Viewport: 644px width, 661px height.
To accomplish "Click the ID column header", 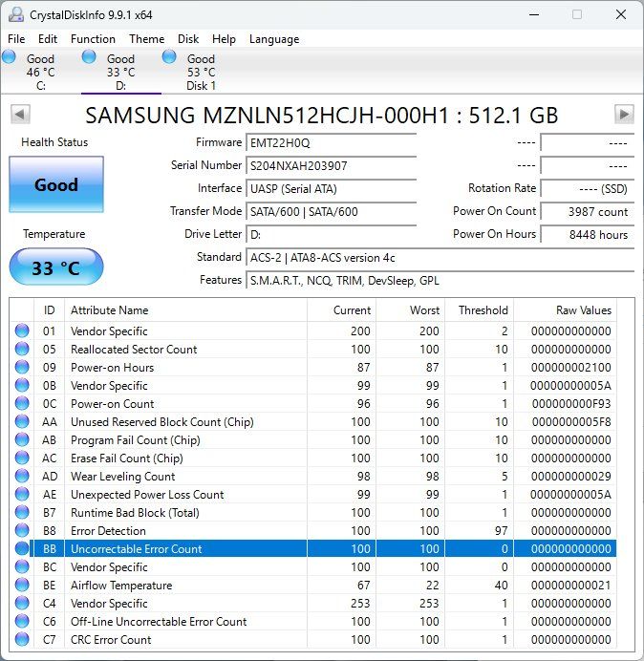I will tap(50, 310).
